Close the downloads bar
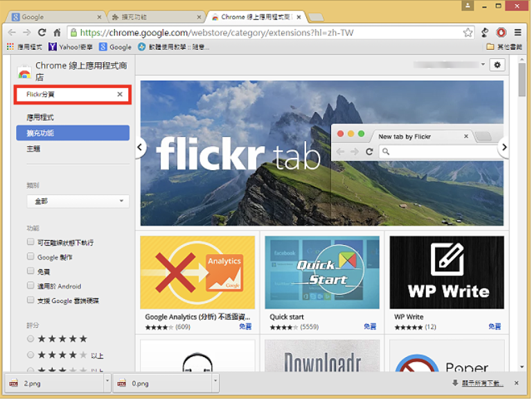 [516, 383]
